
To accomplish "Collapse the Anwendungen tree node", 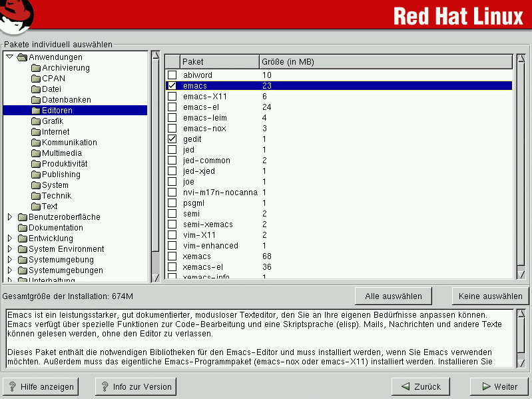I will (x=9, y=57).
